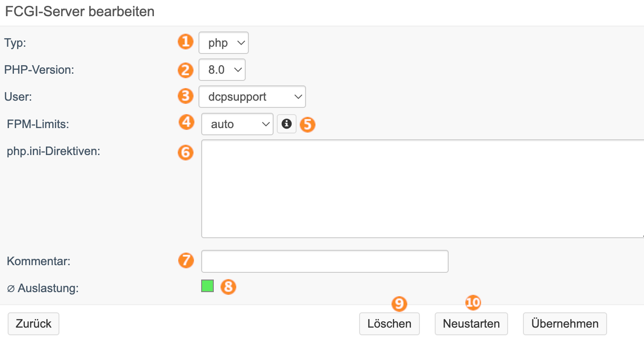Click the green Auslastung status square
Viewport: 644px width, 342px height.
tap(207, 286)
